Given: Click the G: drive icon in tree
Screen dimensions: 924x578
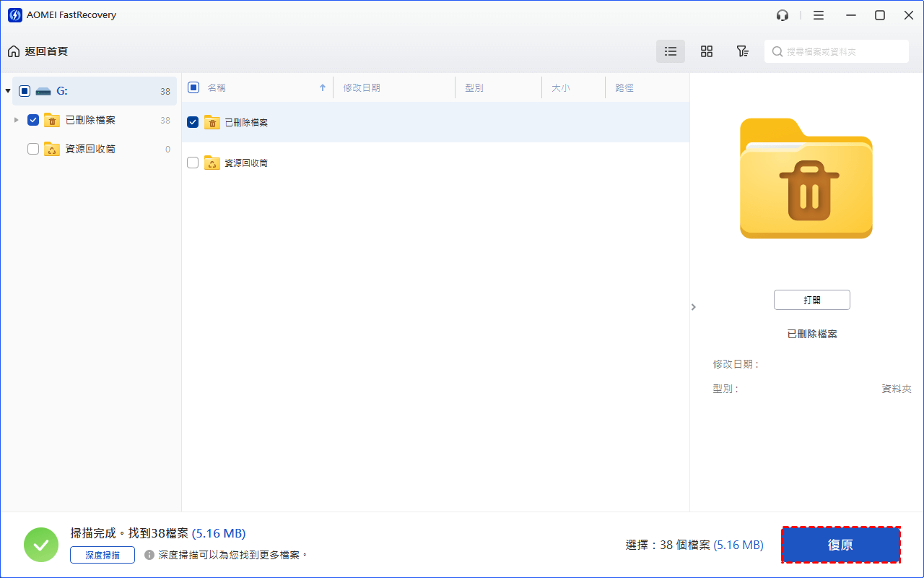Looking at the screenshot, I should click(43, 92).
